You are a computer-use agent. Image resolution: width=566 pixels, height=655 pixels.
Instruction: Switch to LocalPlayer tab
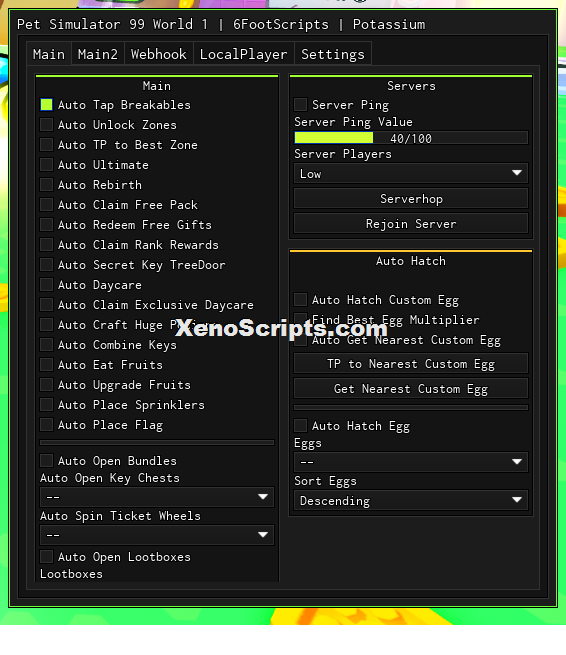pos(244,54)
